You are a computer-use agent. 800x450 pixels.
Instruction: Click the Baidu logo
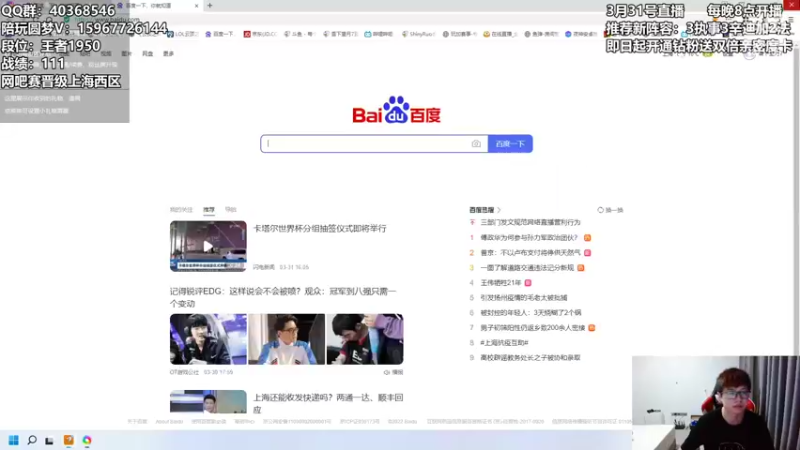396,110
